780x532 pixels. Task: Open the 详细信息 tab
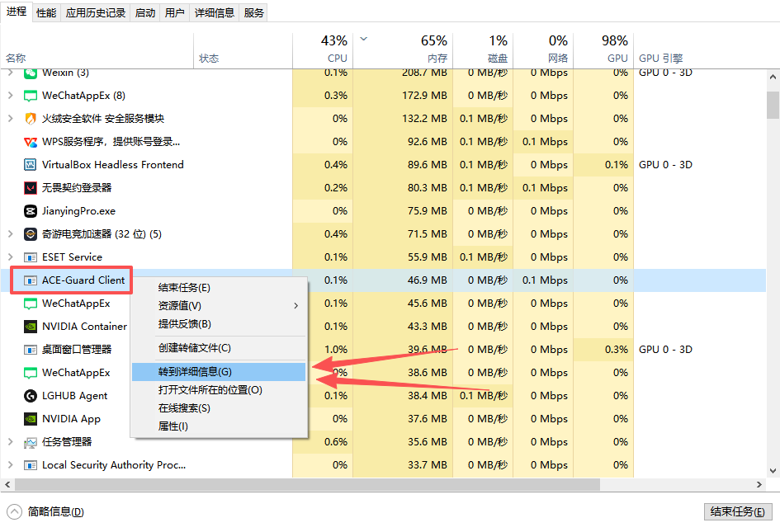[x=214, y=12]
